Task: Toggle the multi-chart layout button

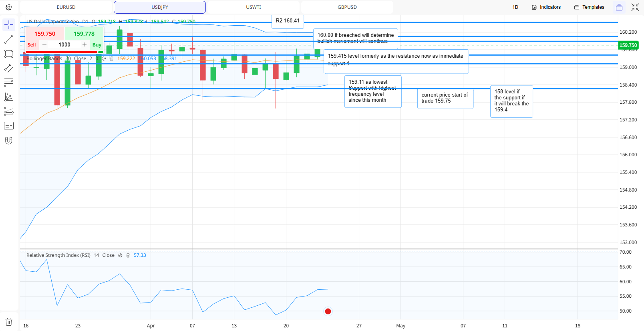Action: [619, 7]
